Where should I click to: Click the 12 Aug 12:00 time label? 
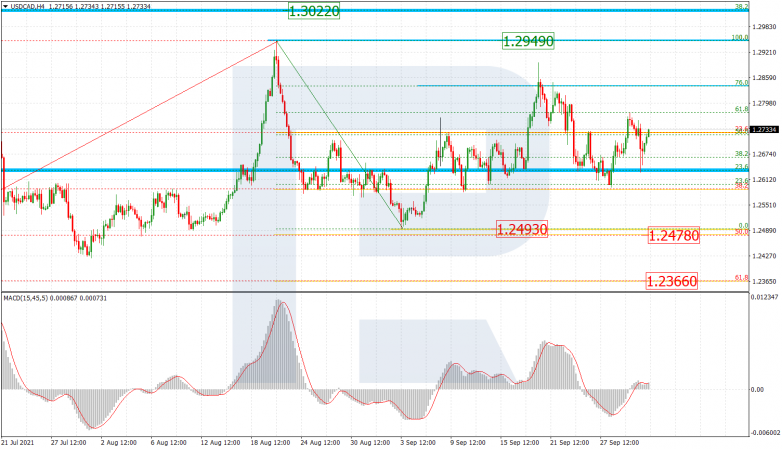219,443
